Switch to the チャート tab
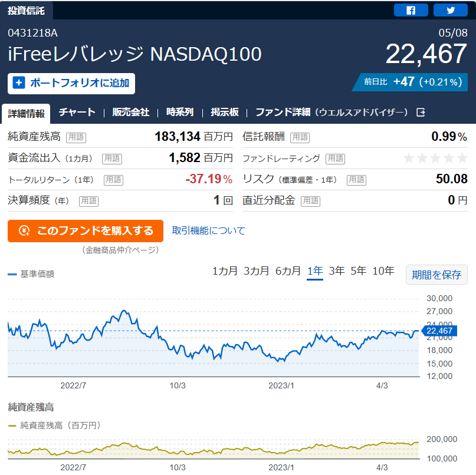This screenshot has height=475, width=476. (x=77, y=112)
